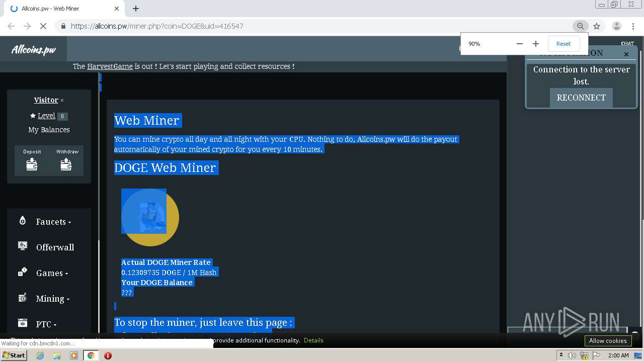Click the 0.12309735 DOGE / 1M Hash value
This screenshot has width=644, height=362.
[169, 273]
